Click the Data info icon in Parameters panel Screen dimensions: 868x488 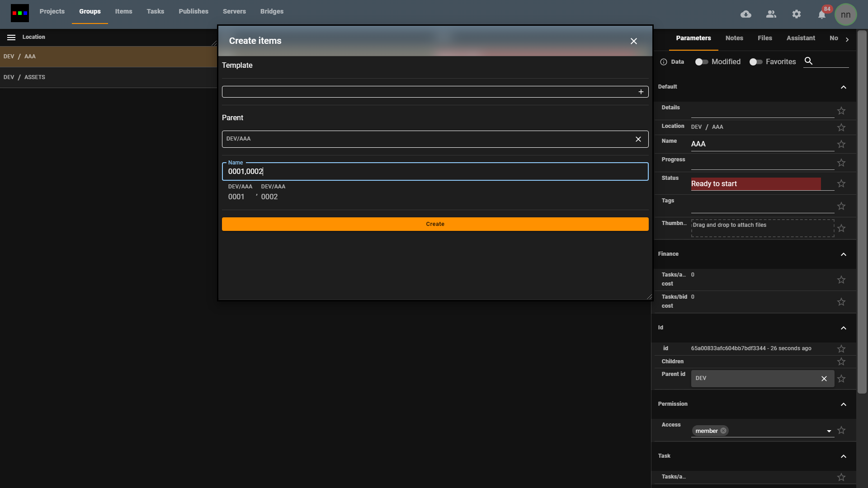[x=664, y=62]
